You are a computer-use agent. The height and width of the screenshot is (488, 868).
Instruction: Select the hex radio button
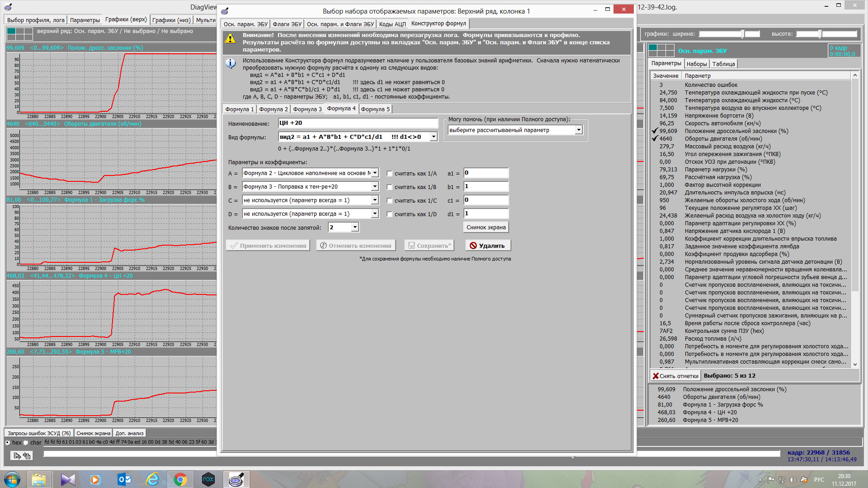[x=8, y=442]
